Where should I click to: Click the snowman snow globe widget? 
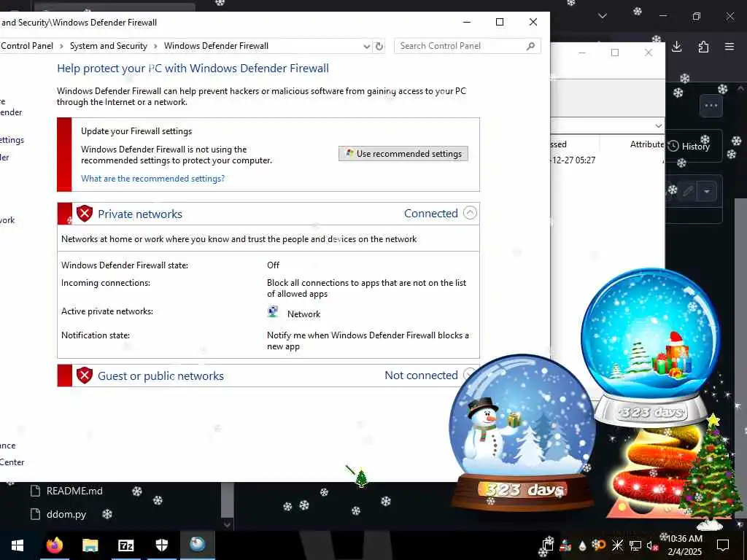tap(522, 432)
